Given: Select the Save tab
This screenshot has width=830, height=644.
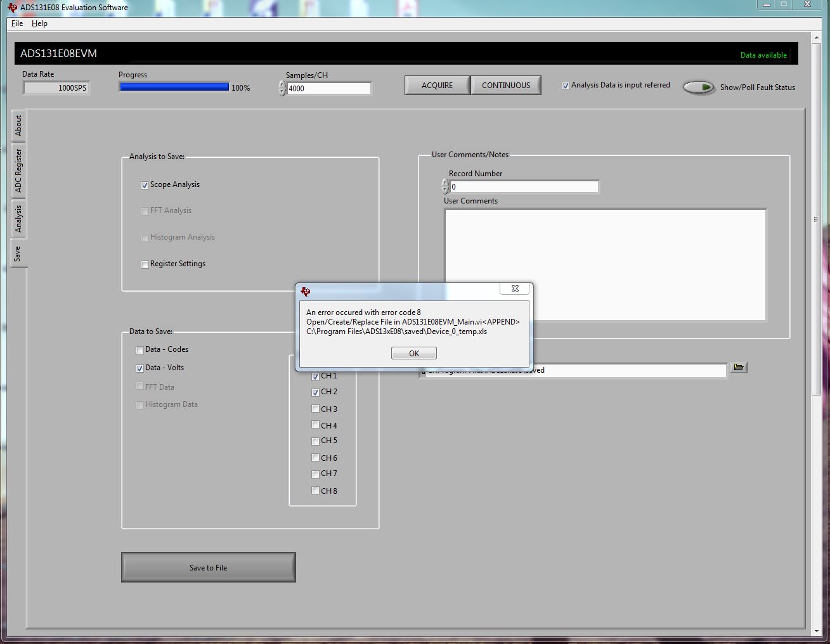Looking at the screenshot, I should 18,254.
